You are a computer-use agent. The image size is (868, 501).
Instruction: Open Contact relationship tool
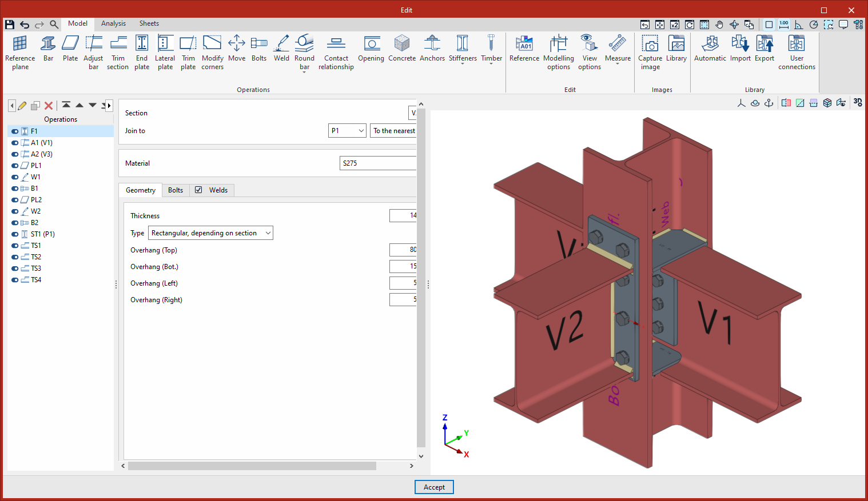click(336, 53)
